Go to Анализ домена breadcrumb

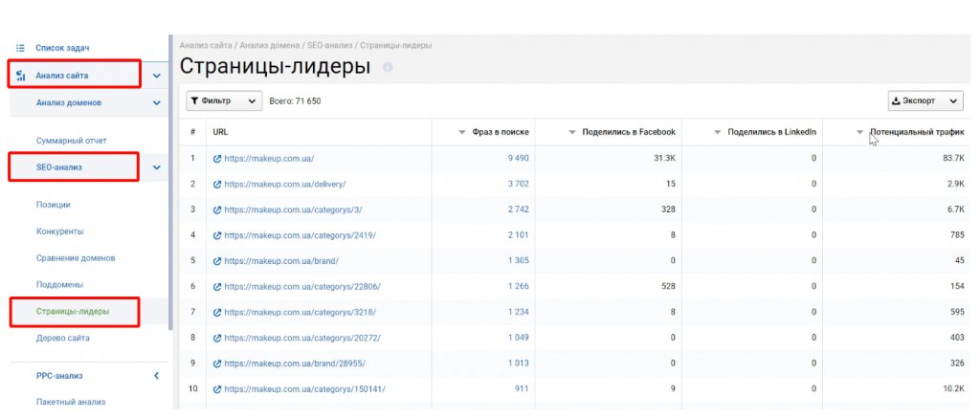click(271, 46)
